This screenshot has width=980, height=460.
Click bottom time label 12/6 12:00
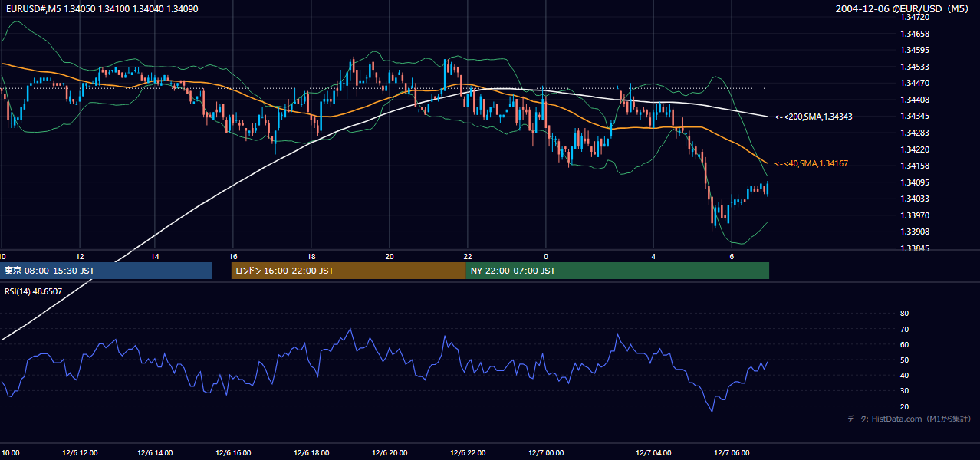pyautogui.click(x=80, y=452)
